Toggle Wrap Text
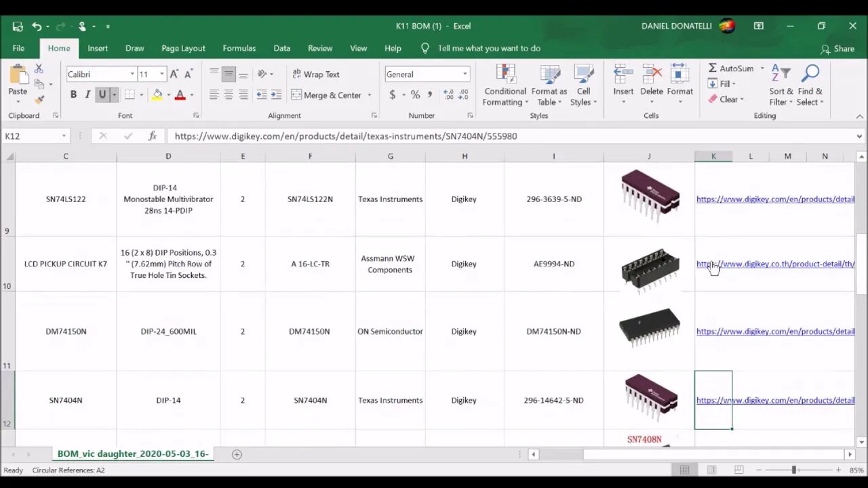 pos(315,74)
